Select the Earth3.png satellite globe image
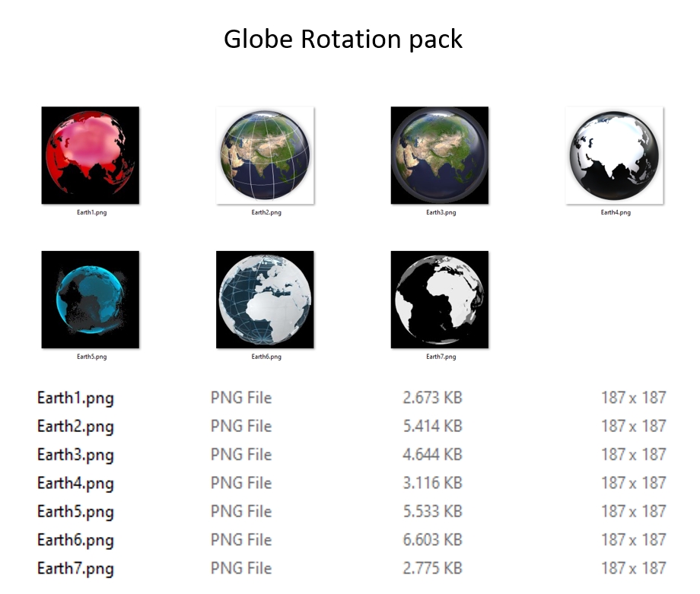The height and width of the screenshot is (594, 700). 439,154
